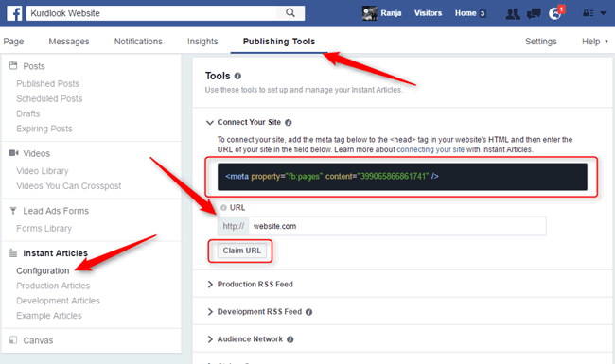This screenshot has width=615, height=364.
Task: Switch to the Messages tab
Action: point(69,42)
